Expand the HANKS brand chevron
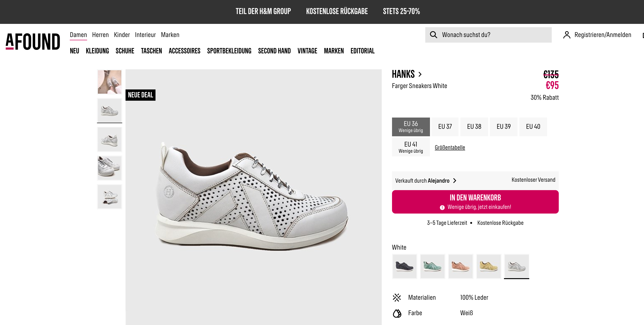This screenshot has width=644, height=325. click(x=420, y=74)
